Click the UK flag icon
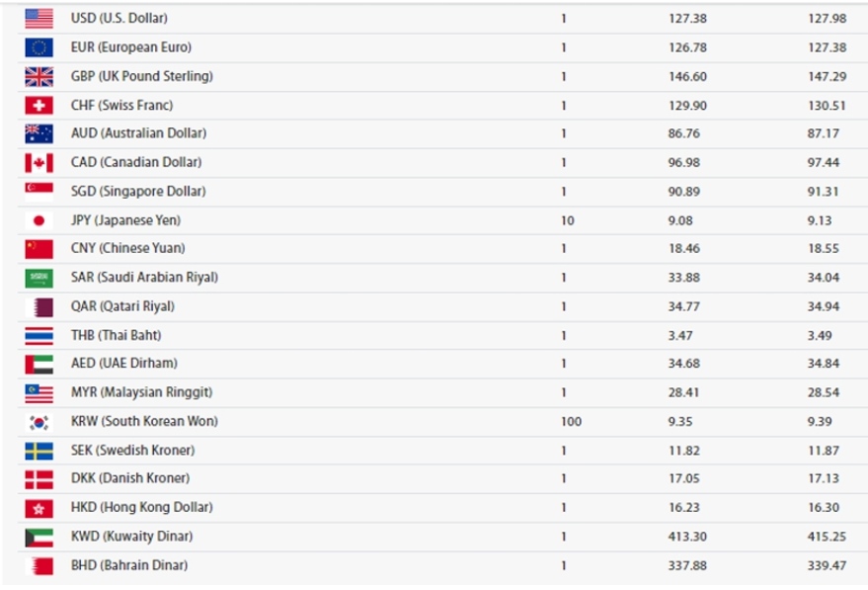Image resolution: width=868 pixels, height=590 pixels. point(39,76)
